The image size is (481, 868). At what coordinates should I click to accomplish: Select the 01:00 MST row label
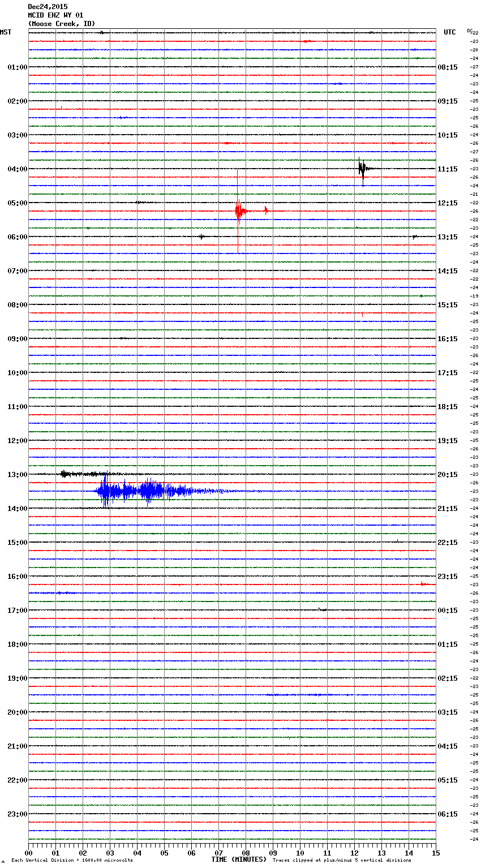17,67
